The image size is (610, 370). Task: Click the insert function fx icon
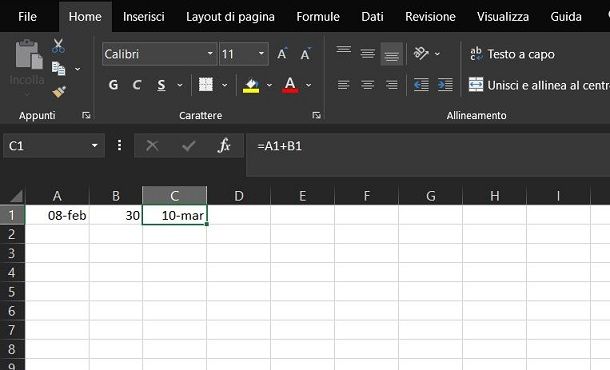(224, 146)
